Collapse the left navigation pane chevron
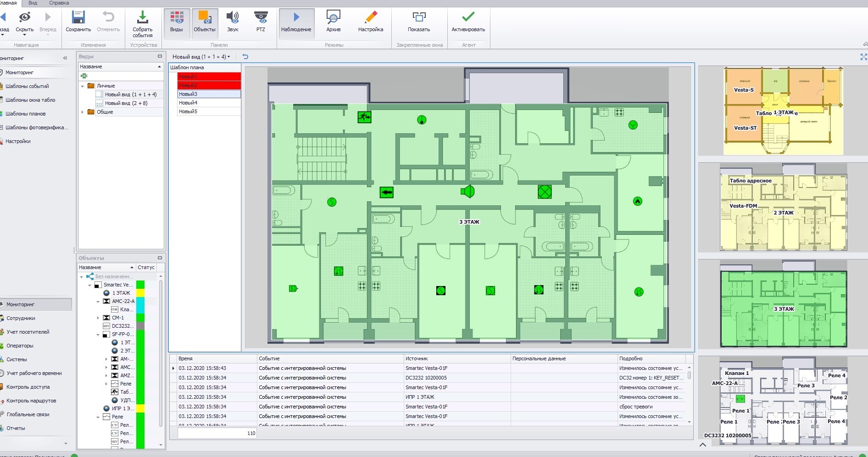Viewport: 868px width, 457px height. coord(65,58)
